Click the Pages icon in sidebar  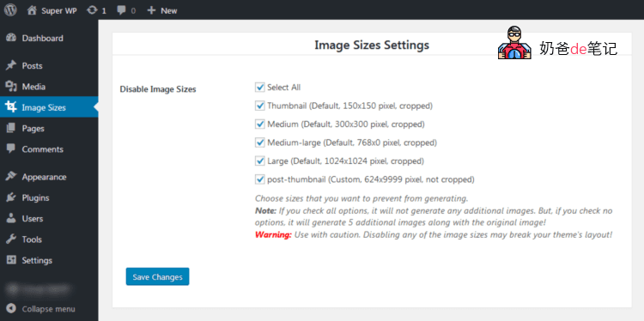coord(11,129)
